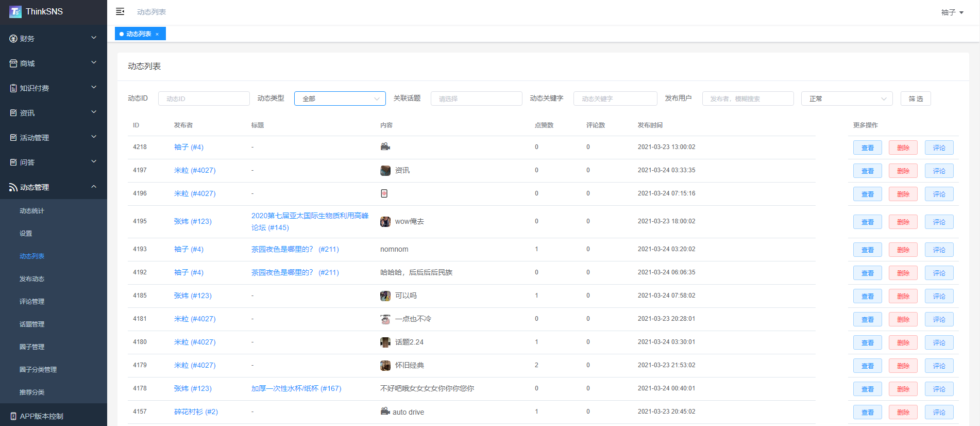Screen dimensions: 980x426
Task: Open the 袖子 user account dropdown
Action: click(x=952, y=12)
